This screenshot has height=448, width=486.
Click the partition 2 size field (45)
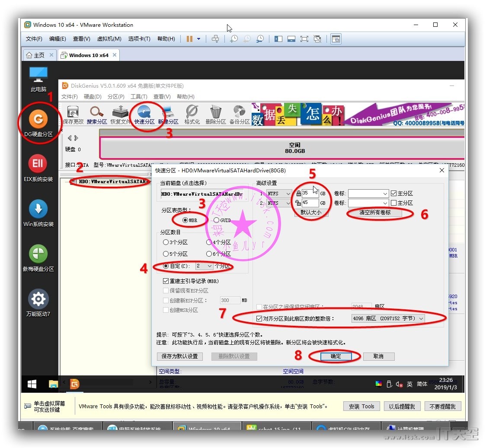(x=310, y=203)
